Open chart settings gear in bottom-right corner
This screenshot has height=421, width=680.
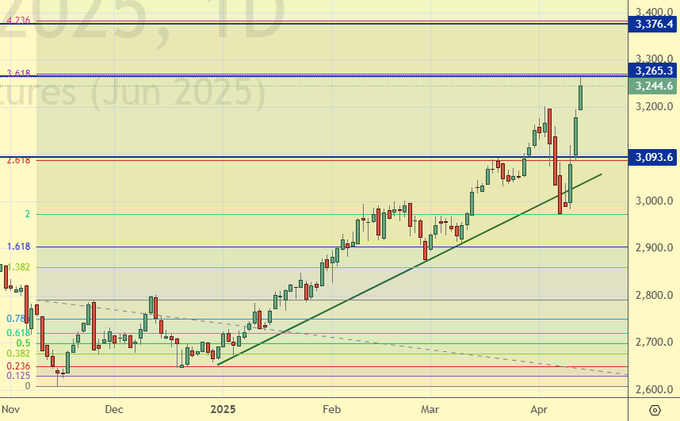pos(653,409)
